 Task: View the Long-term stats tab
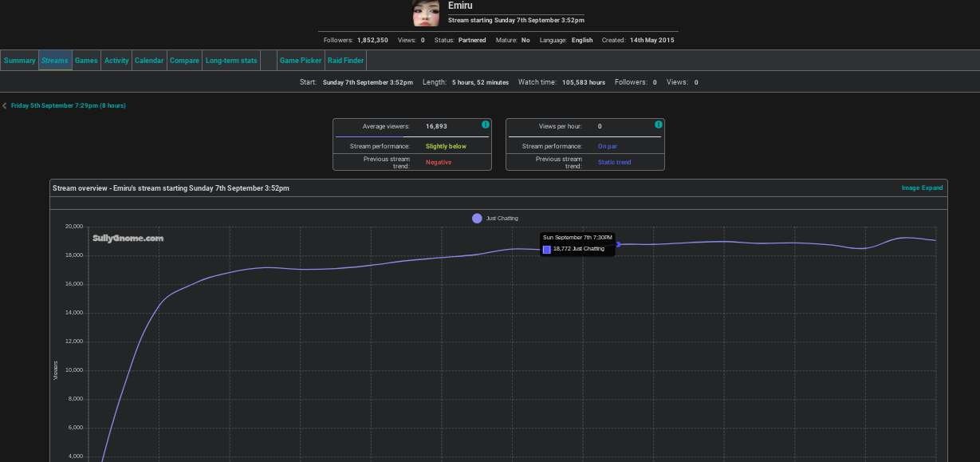click(x=231, y=61)
